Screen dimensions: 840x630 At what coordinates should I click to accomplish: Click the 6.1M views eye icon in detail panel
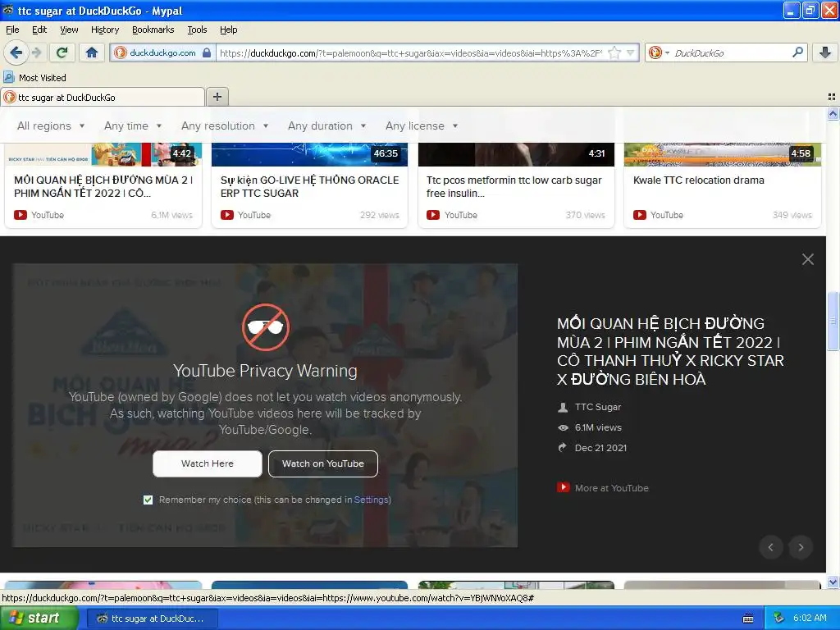pos(563,427)
